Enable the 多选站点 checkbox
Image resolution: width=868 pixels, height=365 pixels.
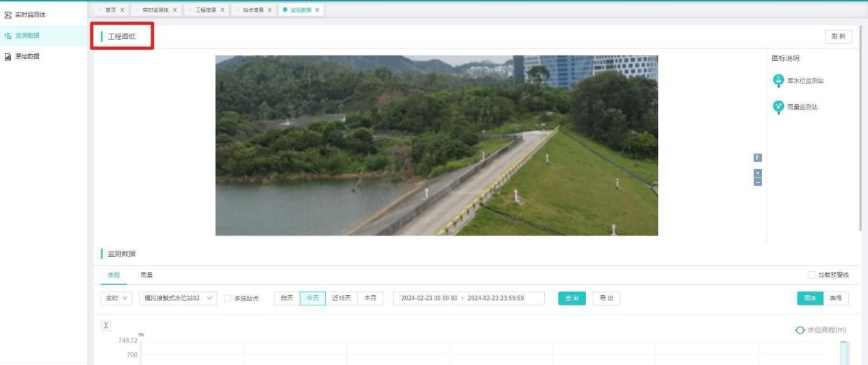[228, 298]
